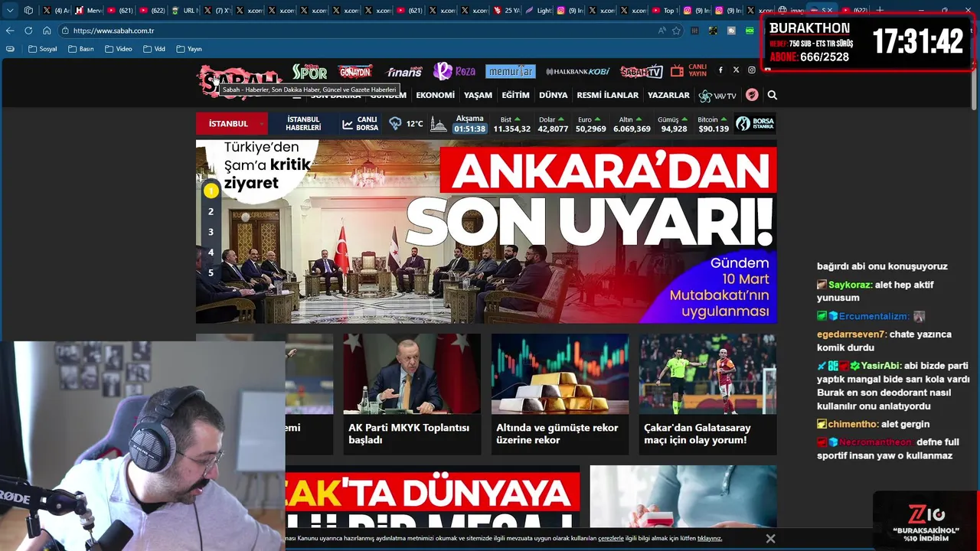Open the Halkbank KOBİ logo link
This screenshot has height=551, width=980.
(x=578, y=71)
